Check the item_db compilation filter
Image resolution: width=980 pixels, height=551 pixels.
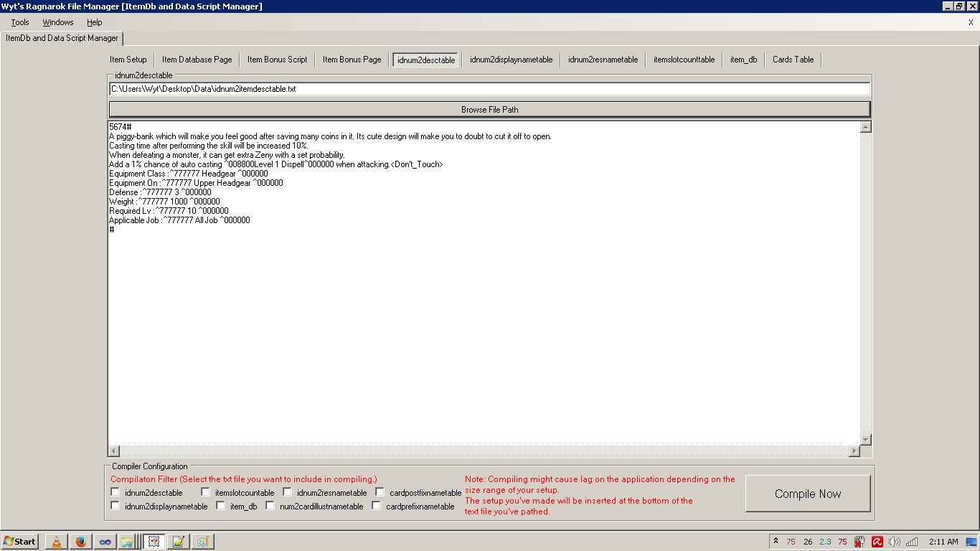pos(221,506)
